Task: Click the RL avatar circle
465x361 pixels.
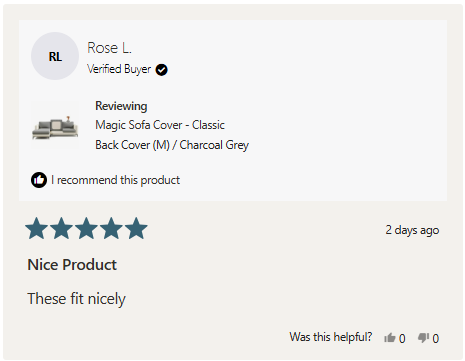Action: (x=55, y=56)
